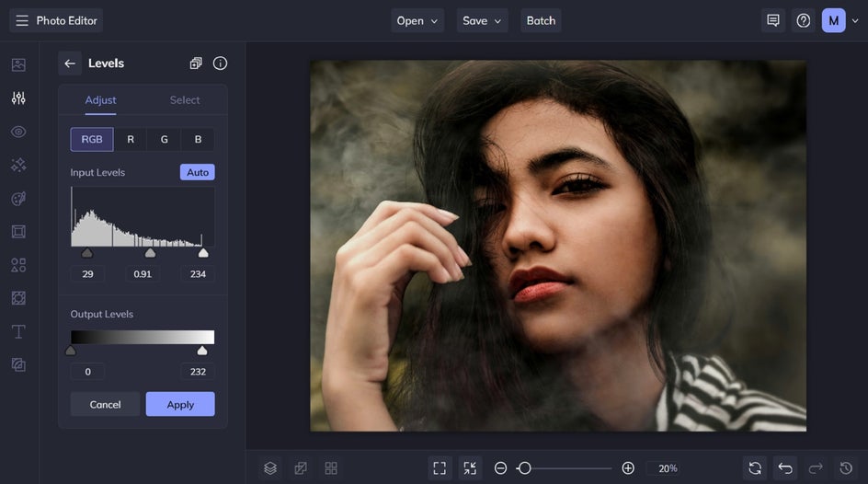The image size is (868, 484).
Task: Open the Image Manager sidebar icon
Action: click(18, 64)
